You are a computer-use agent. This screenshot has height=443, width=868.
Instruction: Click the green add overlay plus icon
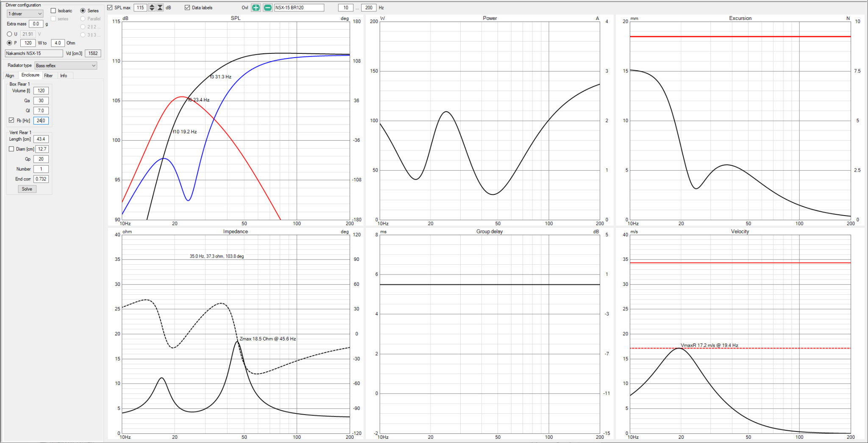[x=256, y=8]
